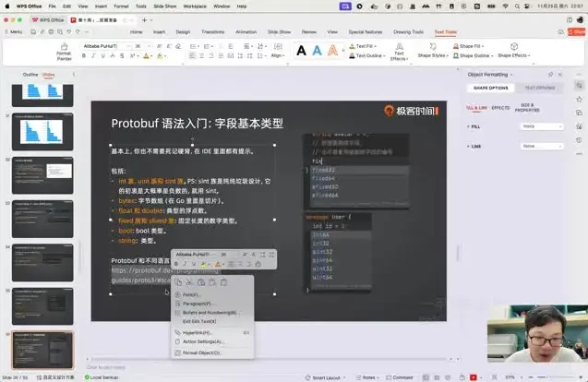Choose Bullets and Numbering in context menu
The image size is (588, 382).
tap(209, 312)
